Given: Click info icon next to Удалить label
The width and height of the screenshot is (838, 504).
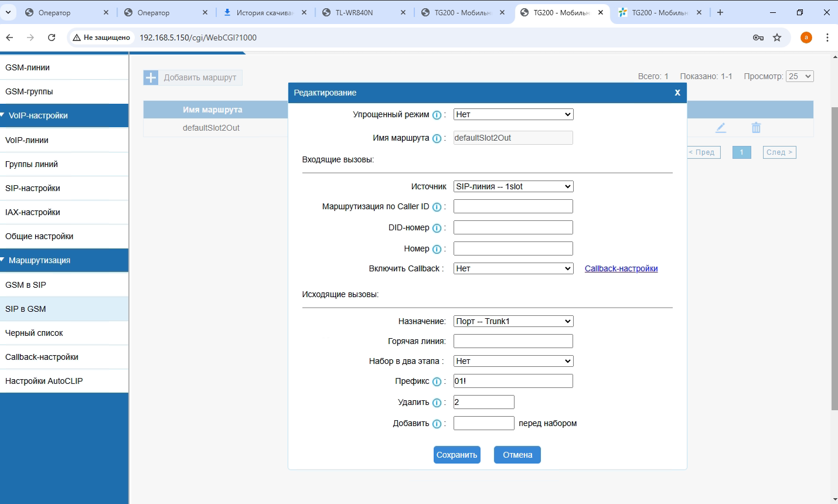Looking at the screenshot, I should click(437, 403).
